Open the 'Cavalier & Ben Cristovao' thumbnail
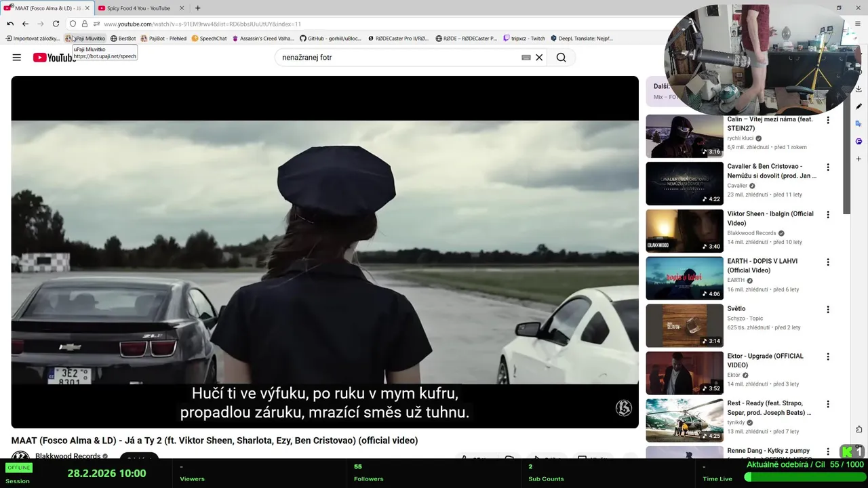Image resolution: width=868 pixels, height=488 pixels. click(684, 184)
